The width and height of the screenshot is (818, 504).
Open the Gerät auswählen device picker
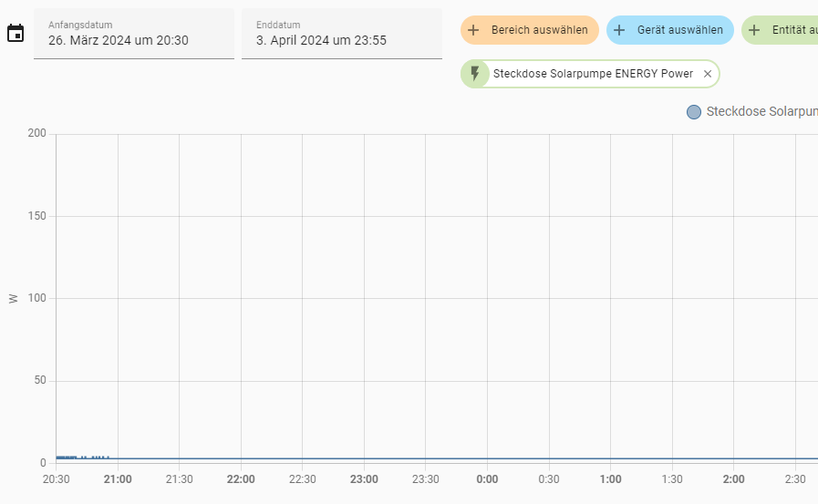click(679, 30)
